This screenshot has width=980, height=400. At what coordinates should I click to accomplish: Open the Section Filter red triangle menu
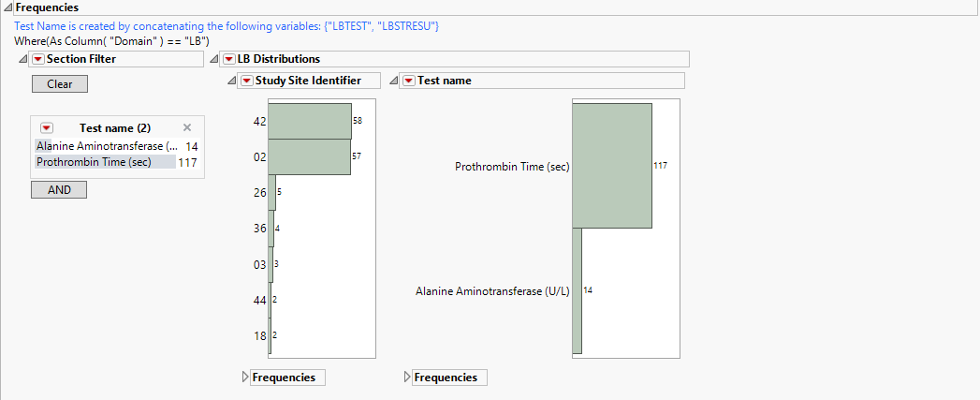click(x=37, y=60)
